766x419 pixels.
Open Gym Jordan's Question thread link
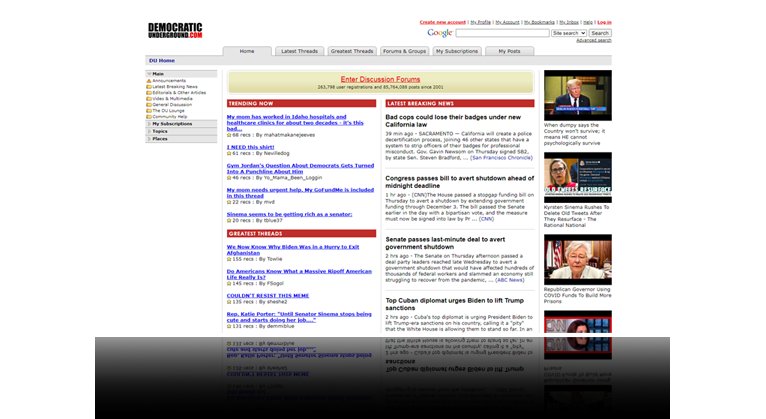(x=300, y=168)
